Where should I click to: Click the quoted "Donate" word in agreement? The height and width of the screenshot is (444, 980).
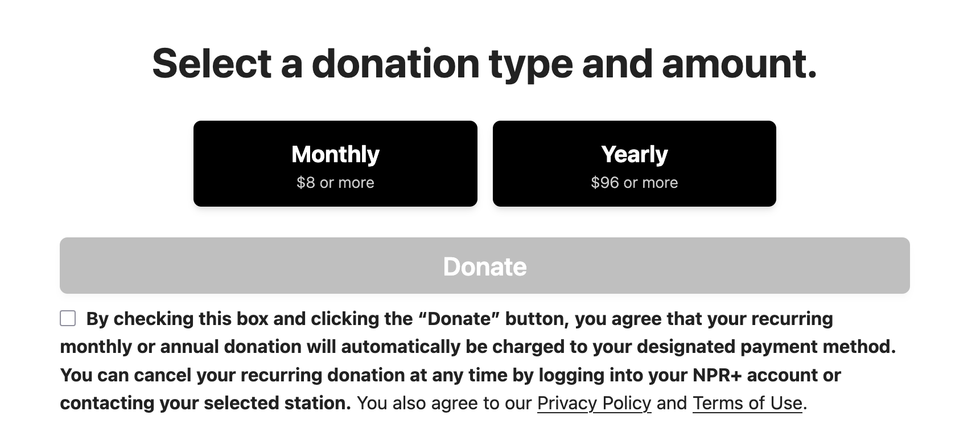tap(459, 319)
